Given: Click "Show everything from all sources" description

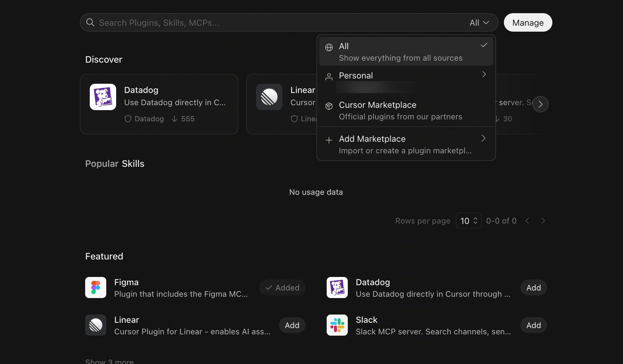Looking at the screenshot, I should click(401, 58).
